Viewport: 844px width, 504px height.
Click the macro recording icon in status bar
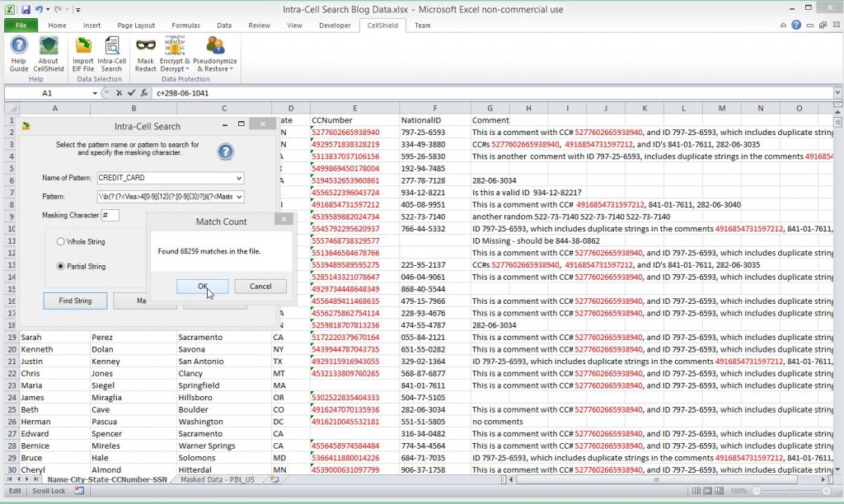[x=79, y=491]
